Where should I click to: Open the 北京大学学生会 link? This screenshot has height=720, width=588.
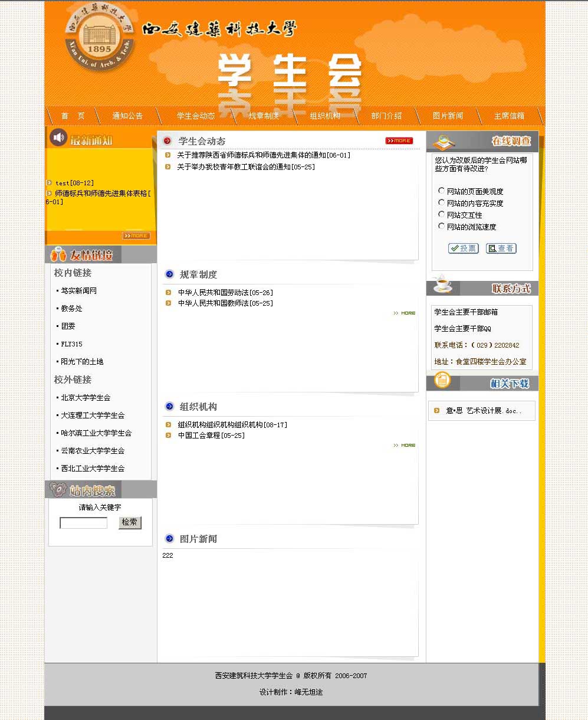(x=86, y=398)
